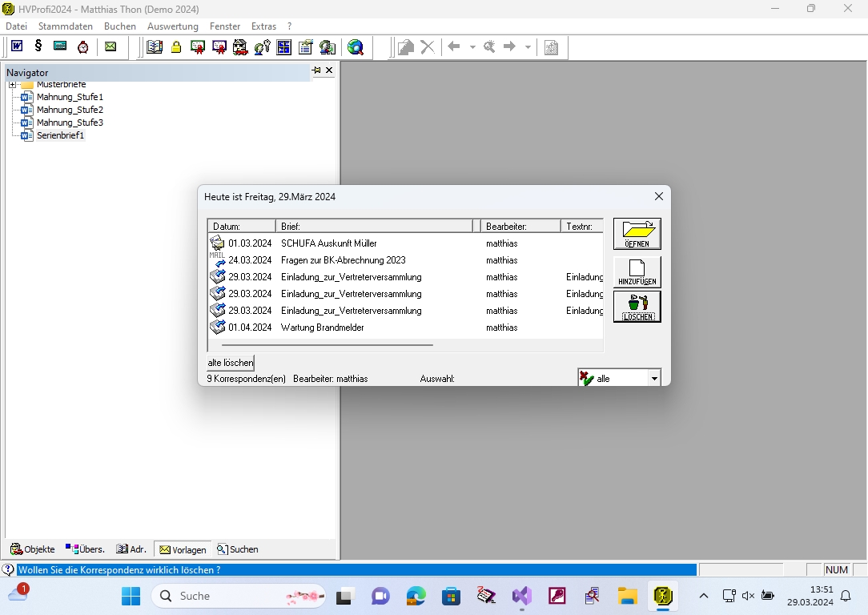
Task: Open the Buchen menu
Action: 119,26
